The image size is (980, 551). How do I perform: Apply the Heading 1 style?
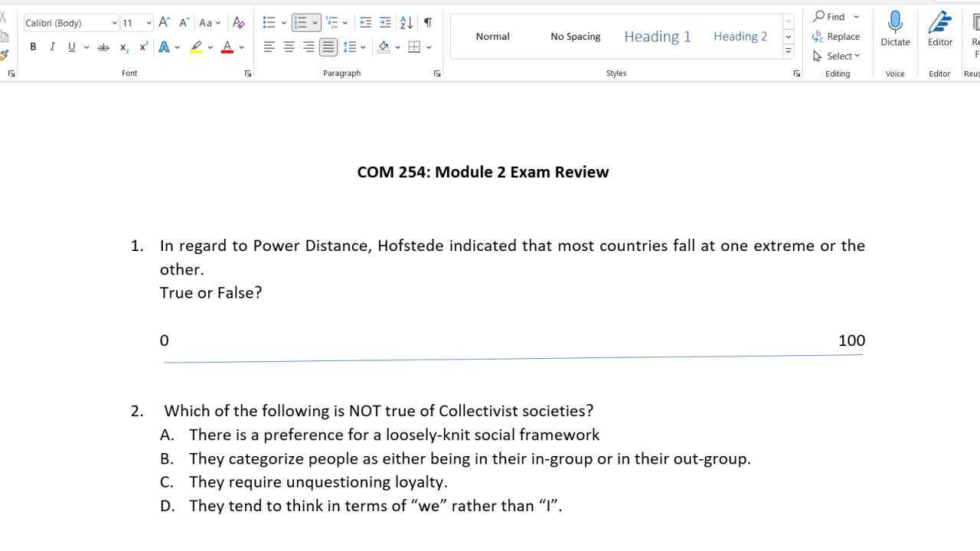[657, 36]
